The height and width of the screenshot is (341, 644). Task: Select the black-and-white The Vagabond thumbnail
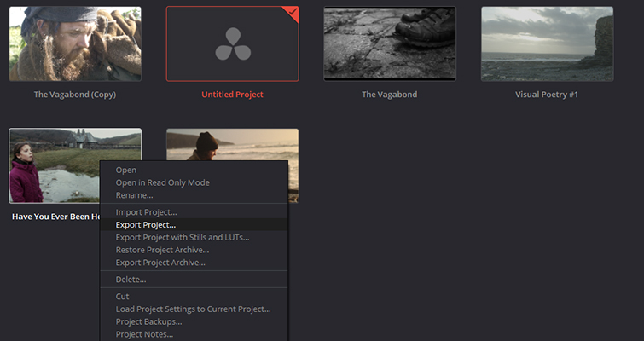click(x=390, y=44)
